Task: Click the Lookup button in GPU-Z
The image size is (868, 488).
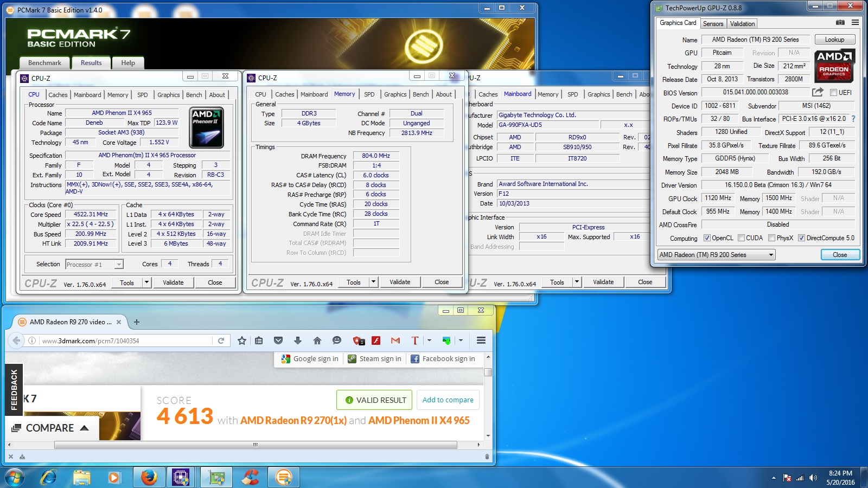Action: (x=834, y=40)
